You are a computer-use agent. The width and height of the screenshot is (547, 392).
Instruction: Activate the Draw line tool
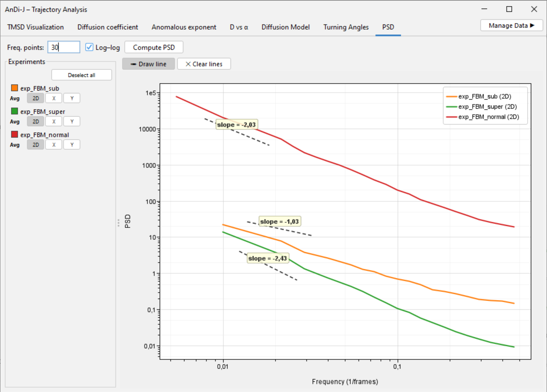click(x=148, y=64)
